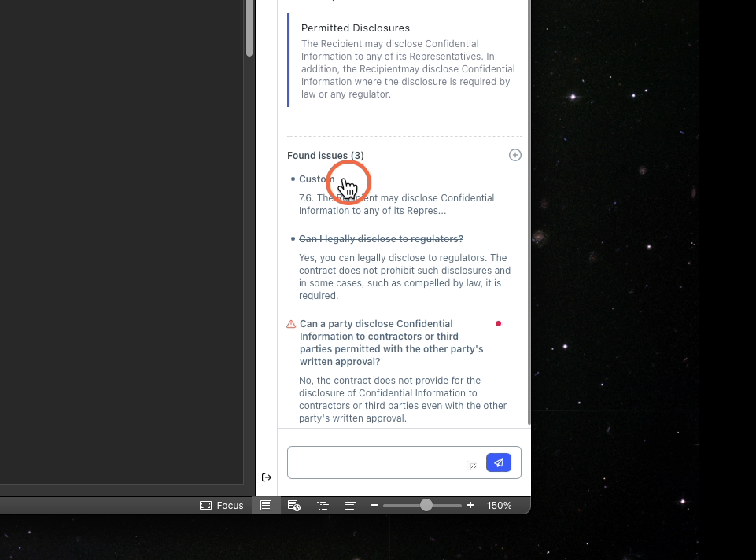Click the Permitted Disclosures clause body text
This screenshot has width=756, height=560.
click(408, 69)
